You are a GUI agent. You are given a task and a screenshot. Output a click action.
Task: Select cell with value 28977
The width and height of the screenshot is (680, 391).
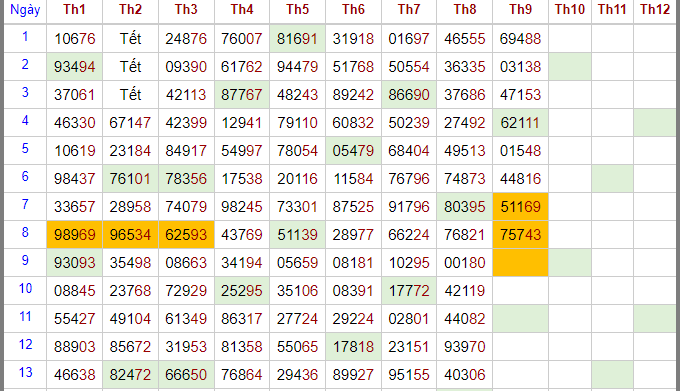[353, 235]
